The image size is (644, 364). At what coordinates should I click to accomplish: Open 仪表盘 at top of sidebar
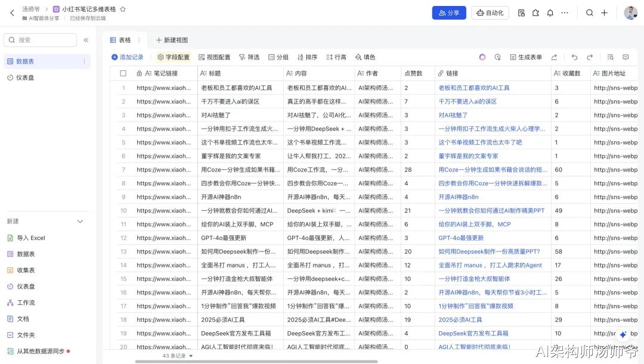click(x=47, y=77)
